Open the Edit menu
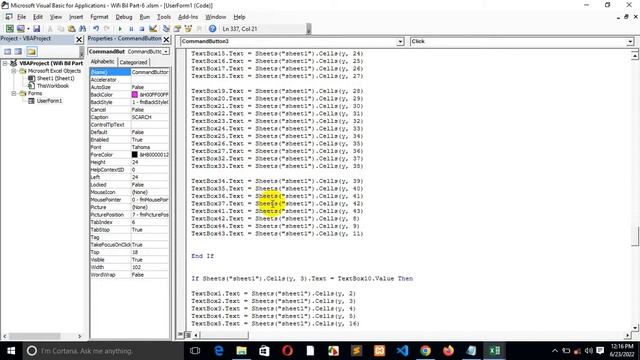The width and height of the screenshot is (640, 360). click(x=38, y=17)
